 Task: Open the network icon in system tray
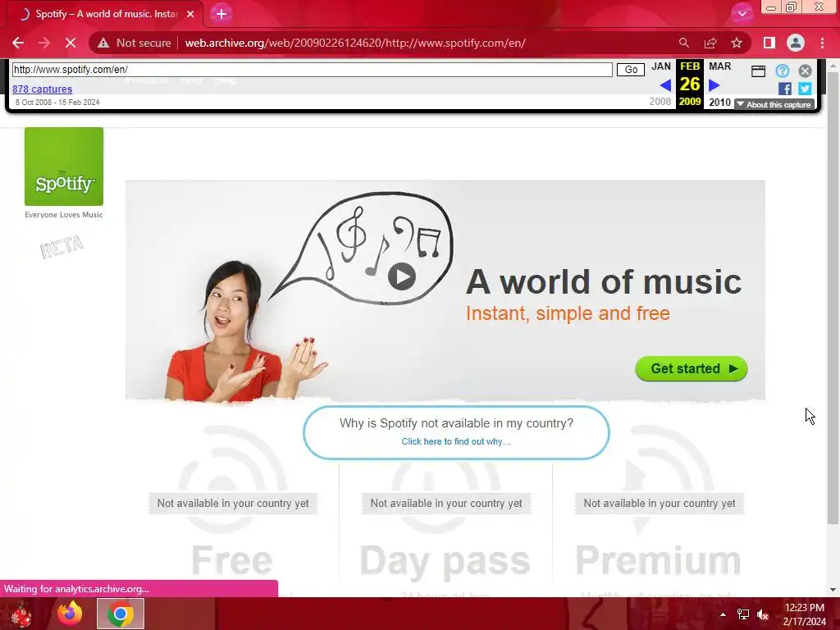pos(743,614)
